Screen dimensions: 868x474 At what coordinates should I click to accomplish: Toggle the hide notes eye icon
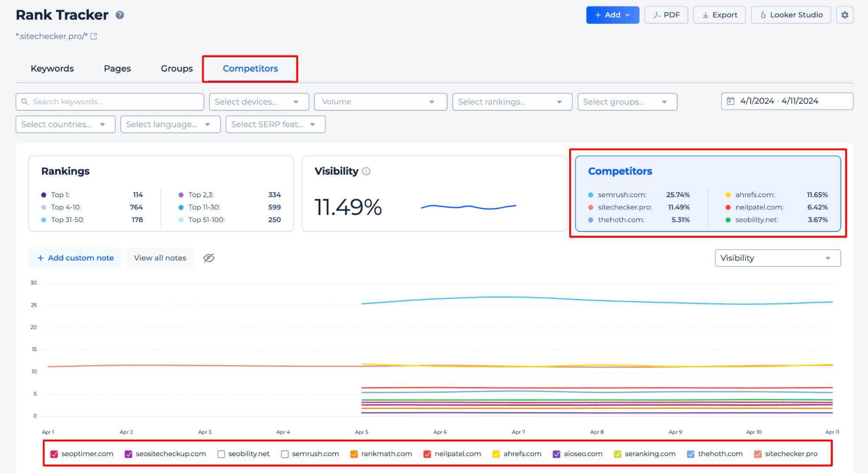[209, 258]
